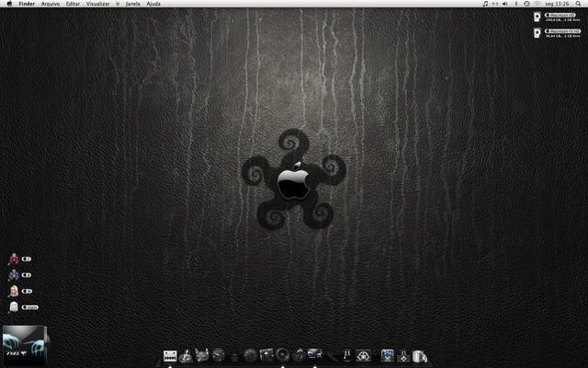Open the red-needle gauge dock icon
Image resolution: width=588 pixels, height=368 pixels.
click(x=250, y=355)
